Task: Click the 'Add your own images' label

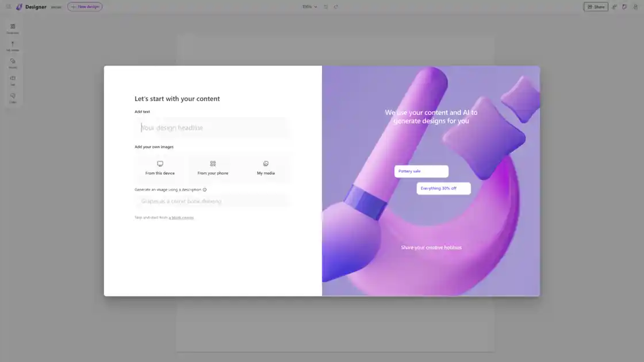Action: pos(154,147)
